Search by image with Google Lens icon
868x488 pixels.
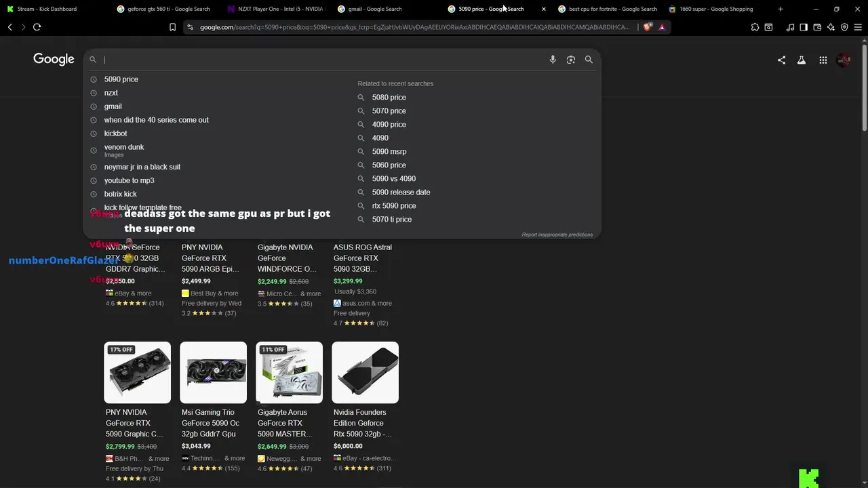tap(571, 60)
